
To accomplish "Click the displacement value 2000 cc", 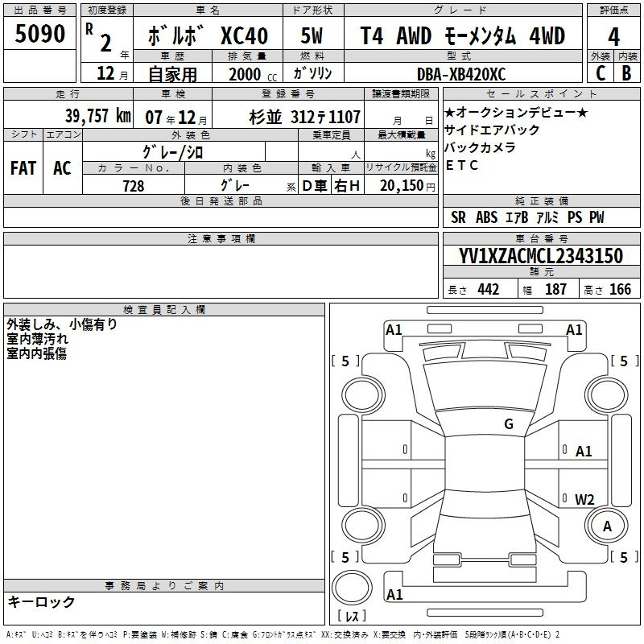I will (x=253, y=75).
